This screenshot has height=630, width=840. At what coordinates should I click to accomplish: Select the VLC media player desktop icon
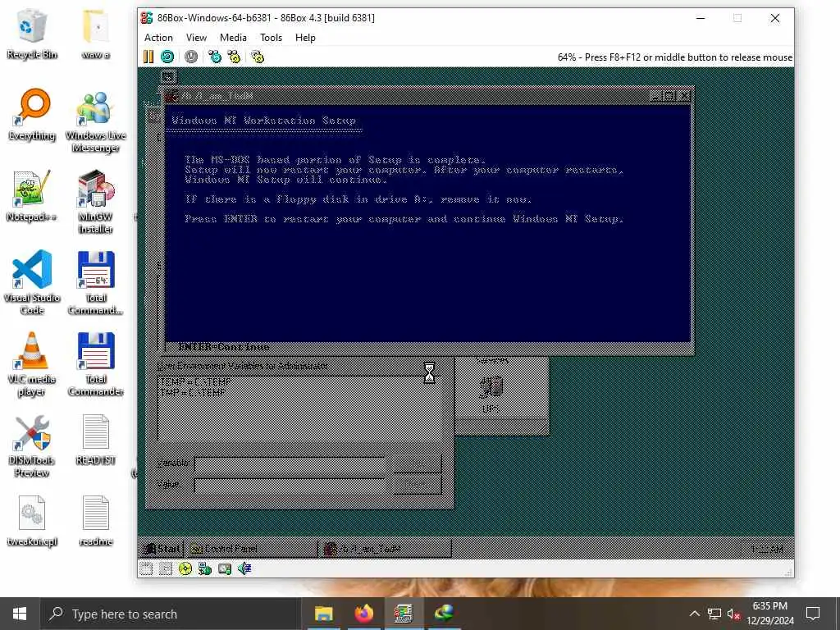pyautogui.click(x=32, y=364)
